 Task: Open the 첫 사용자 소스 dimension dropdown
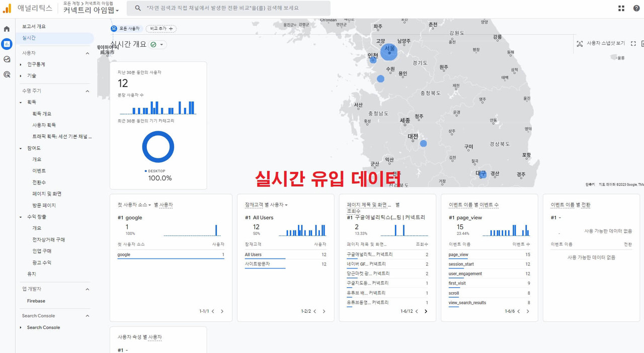point(134,205)
